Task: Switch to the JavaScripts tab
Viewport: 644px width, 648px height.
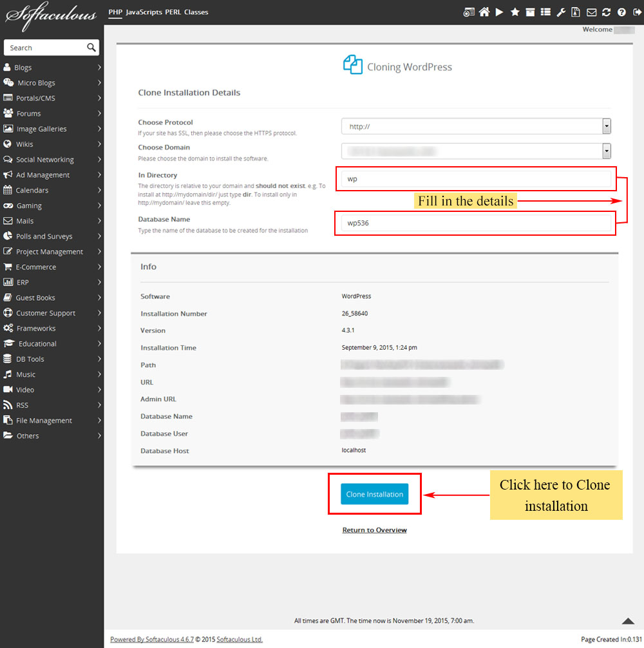Action: [x=144, y=12]
